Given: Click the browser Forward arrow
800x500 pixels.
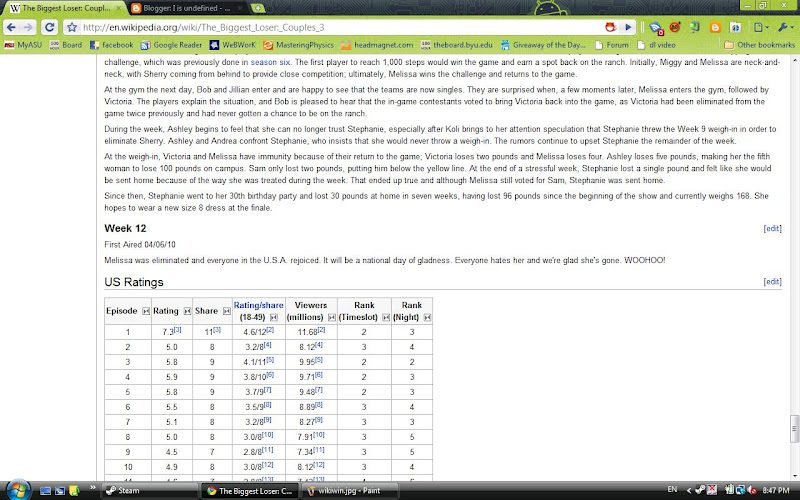Looking at the screenshot, I should [28, 28].
